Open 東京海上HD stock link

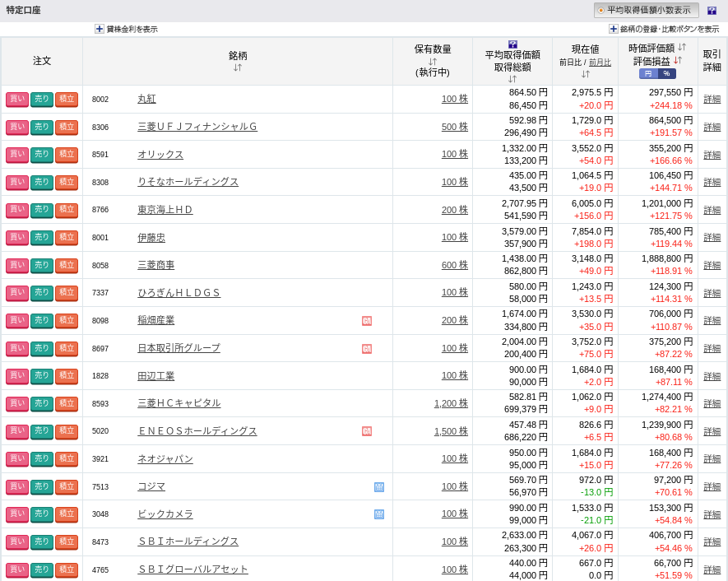coord(165,210)
